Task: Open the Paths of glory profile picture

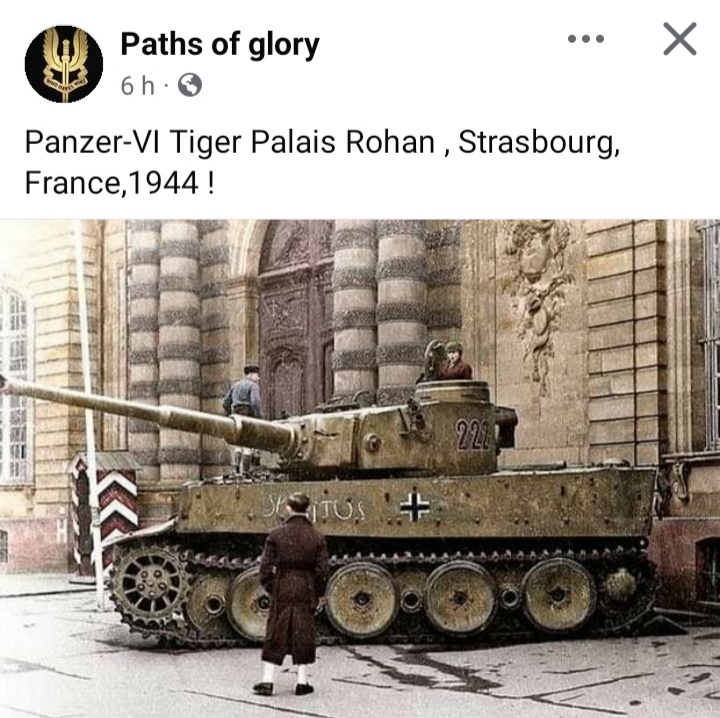Action: 64,64
